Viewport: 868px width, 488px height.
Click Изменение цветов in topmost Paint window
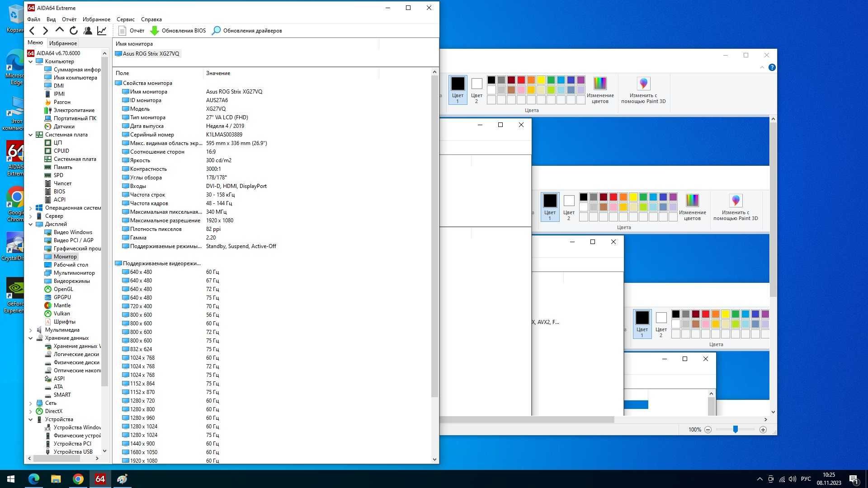(x=600, y=89)
